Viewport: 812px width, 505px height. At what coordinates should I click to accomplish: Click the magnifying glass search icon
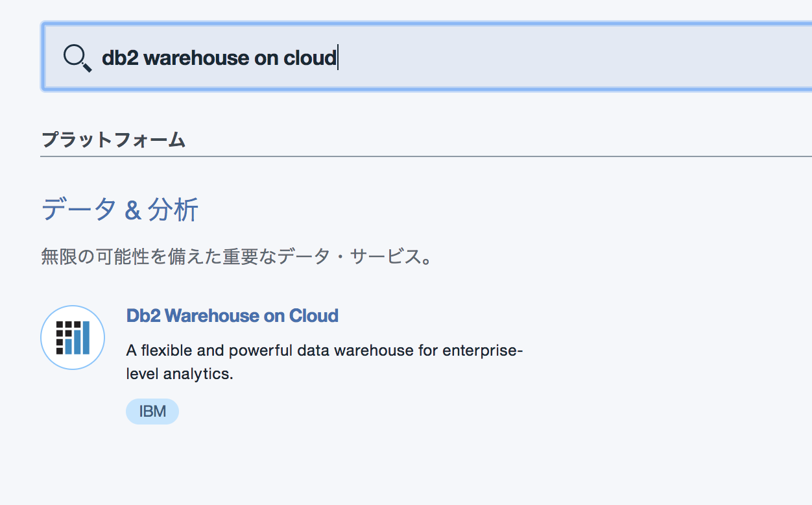[77, 58]
